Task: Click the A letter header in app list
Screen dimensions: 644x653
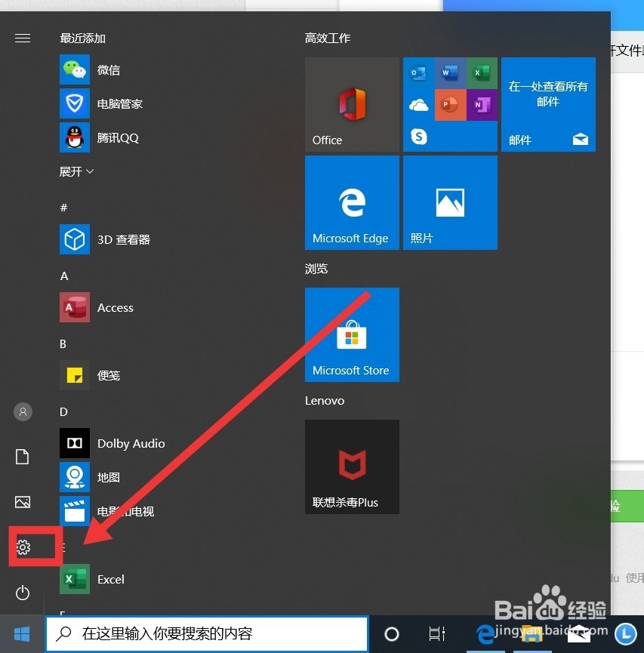Action: [64, 276]
